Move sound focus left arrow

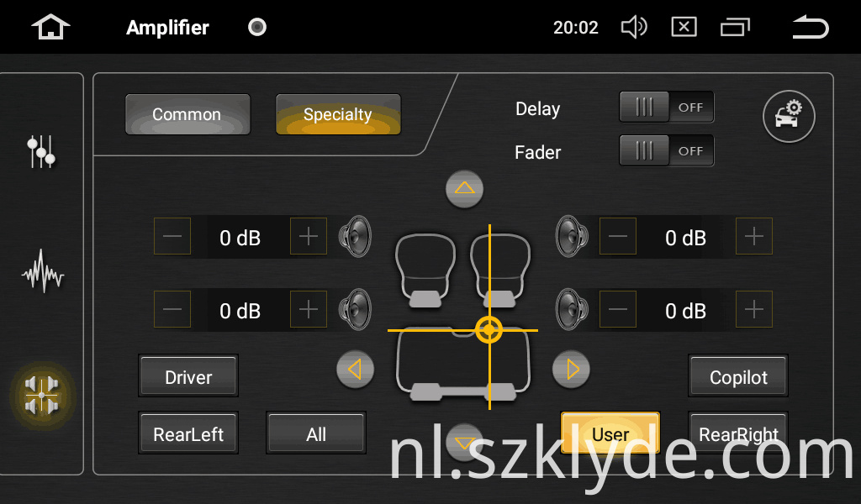[356, 369]
